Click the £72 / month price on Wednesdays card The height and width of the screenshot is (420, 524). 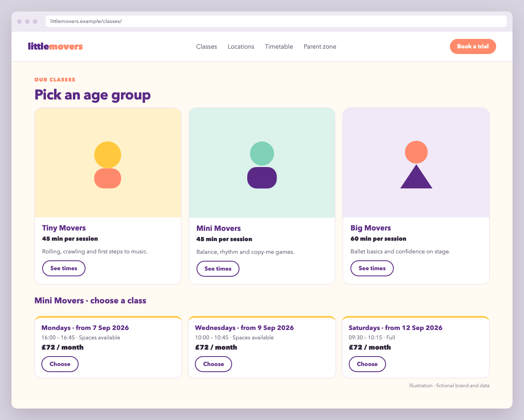coord(216,348)
